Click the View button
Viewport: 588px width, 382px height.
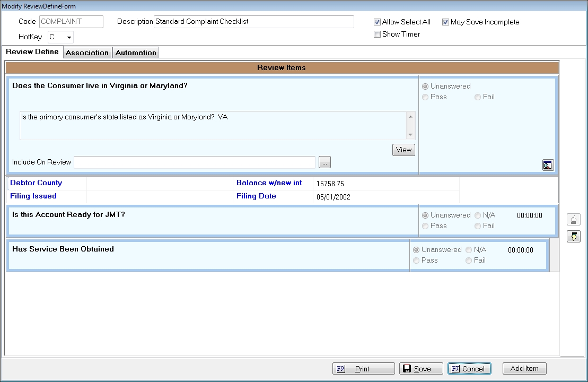pyautogui.click(x=403, y=150)
